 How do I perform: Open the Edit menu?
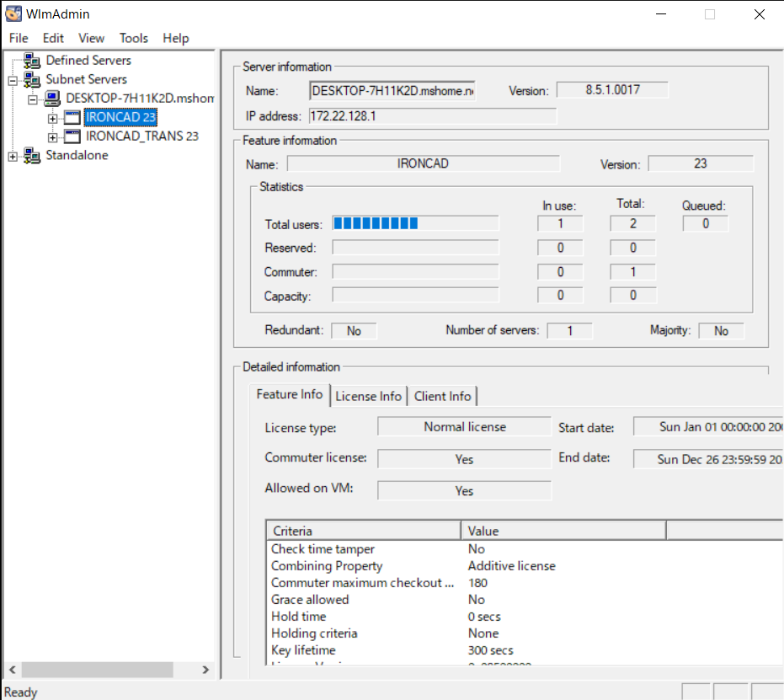point(53,38)
